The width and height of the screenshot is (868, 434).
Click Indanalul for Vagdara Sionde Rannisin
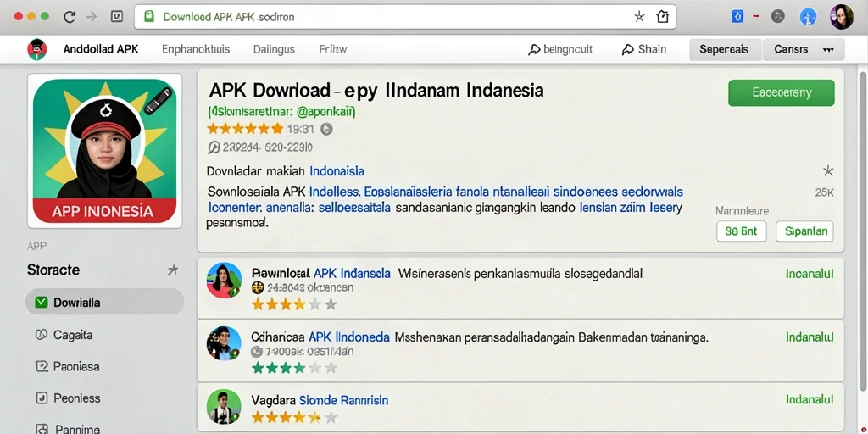pos(810,399)
